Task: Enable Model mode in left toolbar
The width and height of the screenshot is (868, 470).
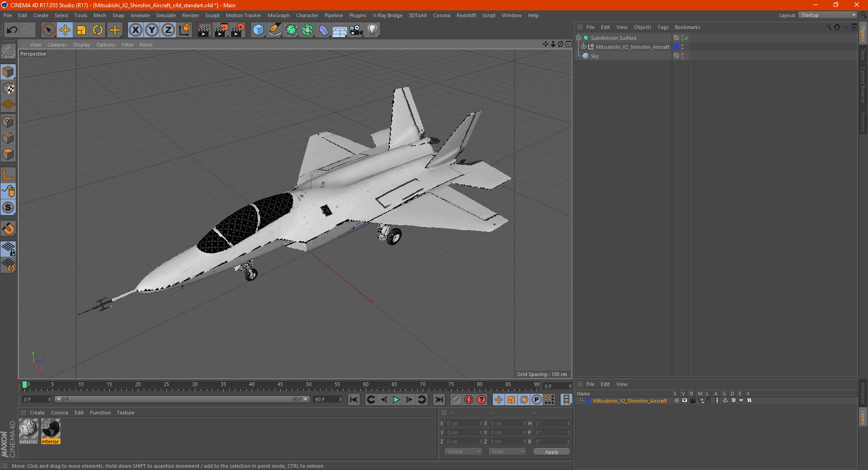Action: 8,72
